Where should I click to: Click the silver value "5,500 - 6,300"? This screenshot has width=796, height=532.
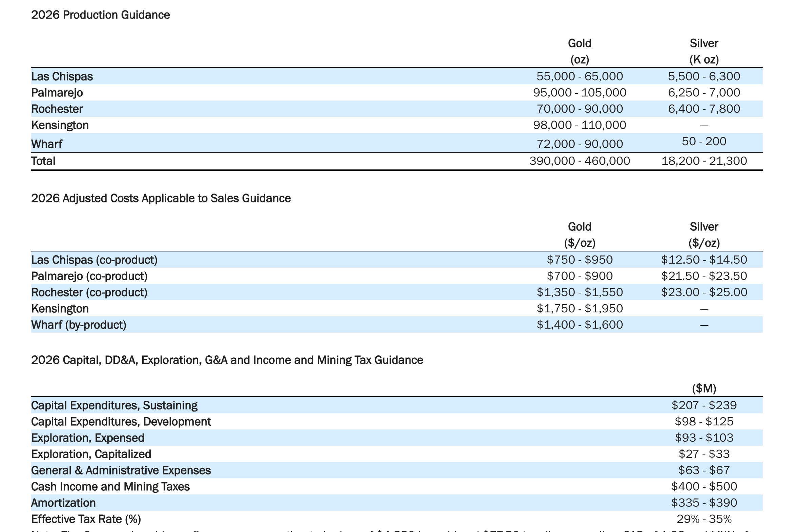pyautogui.click(x=704, y=76)
